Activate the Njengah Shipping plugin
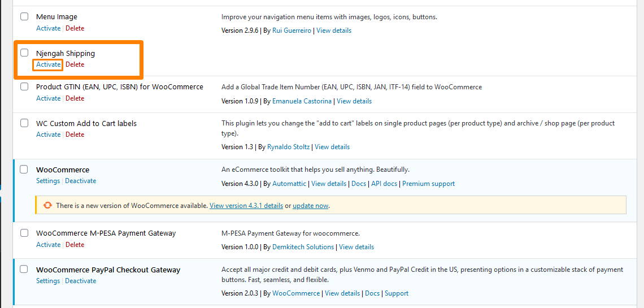644x308 pixels. (49, 64)
